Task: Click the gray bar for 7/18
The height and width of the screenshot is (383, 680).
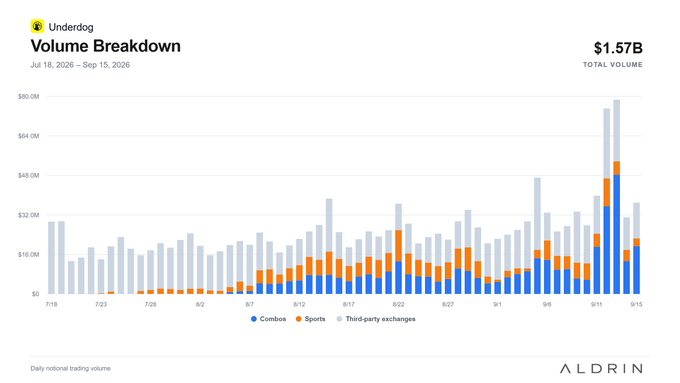Action: pos(51,258)
